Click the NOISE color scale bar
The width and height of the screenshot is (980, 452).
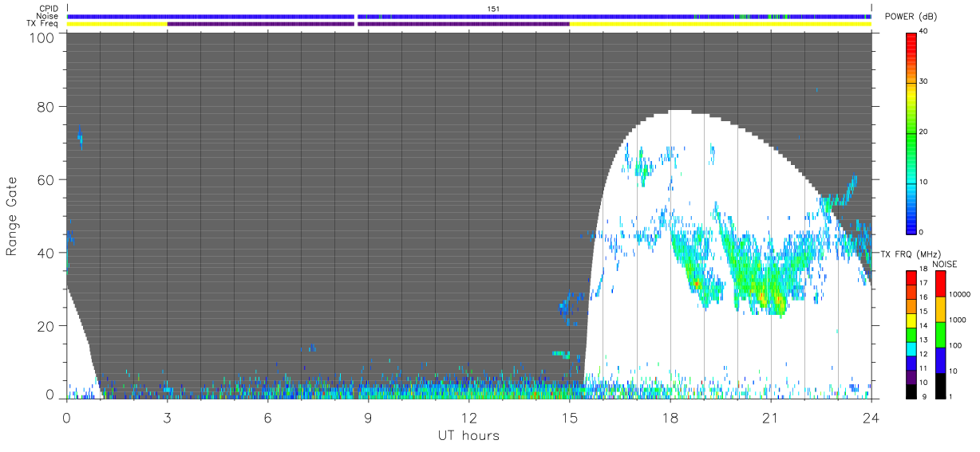click(x=941, y=334)
